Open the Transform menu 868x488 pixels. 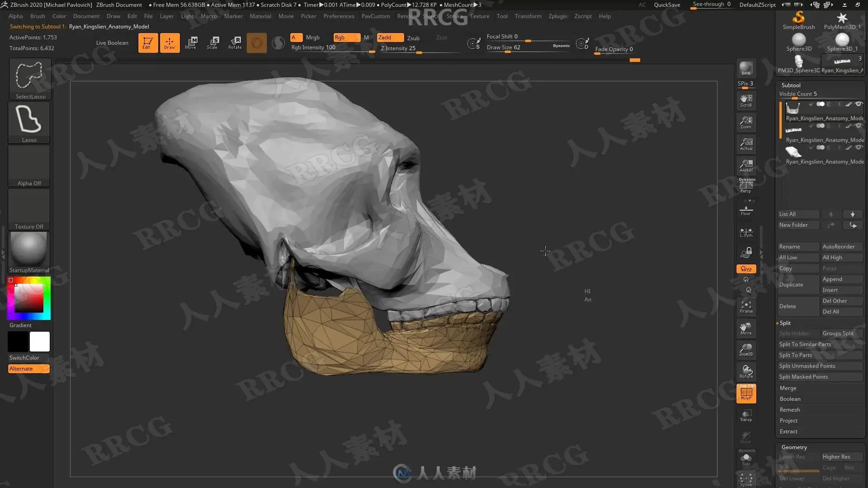tap(528, 16)
